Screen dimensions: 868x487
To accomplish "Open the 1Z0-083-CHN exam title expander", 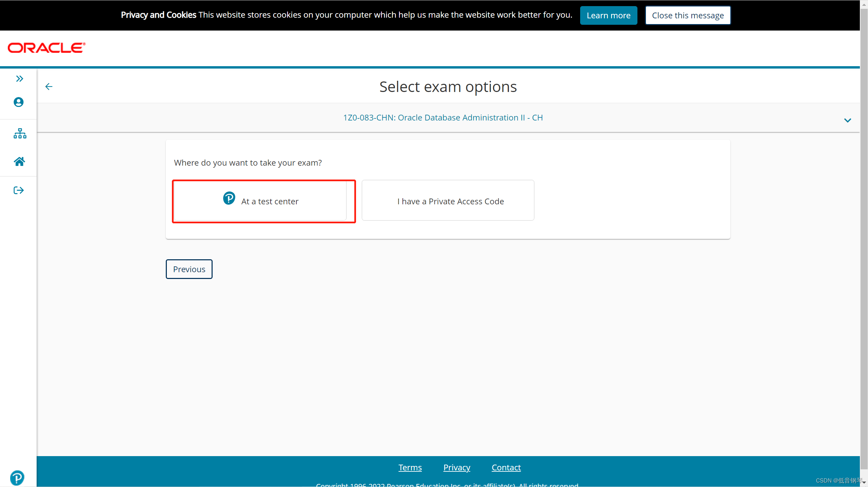I will (x=443, y=118).
